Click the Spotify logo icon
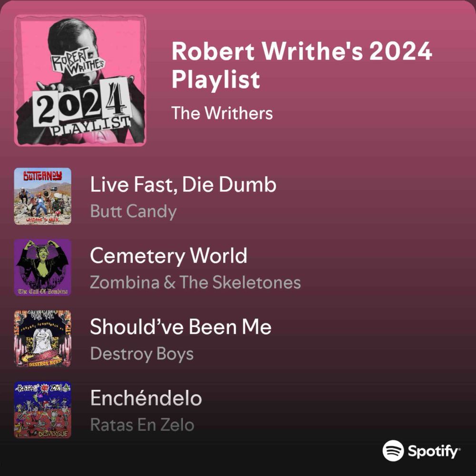Viewport: 476px width, 476px height. pos(393,451)
